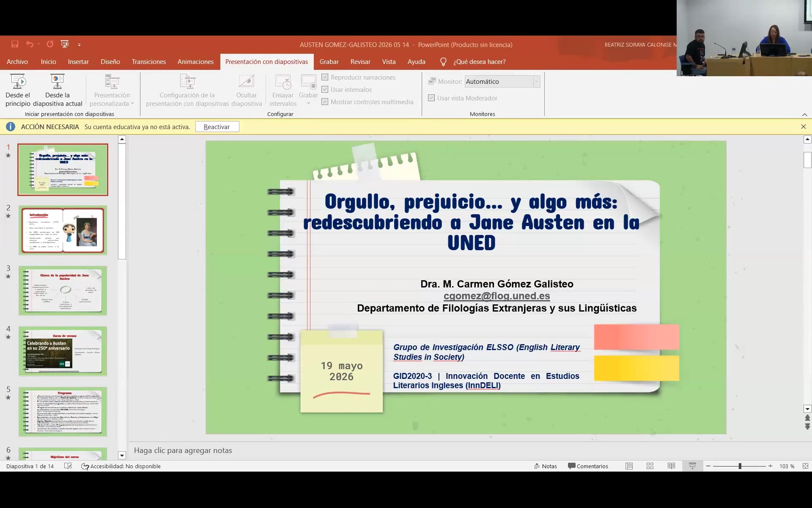Image resolution: width=812 pixels, height=508 pixels.
Task: Click the Reactivar button
Action: tap(217, 127)
